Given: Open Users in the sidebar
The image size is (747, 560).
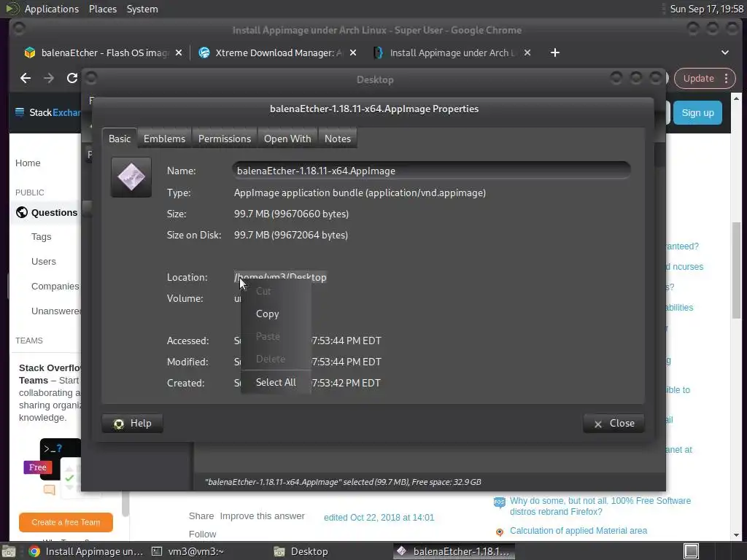Looking at the screenshot, I should coord(43,262).
